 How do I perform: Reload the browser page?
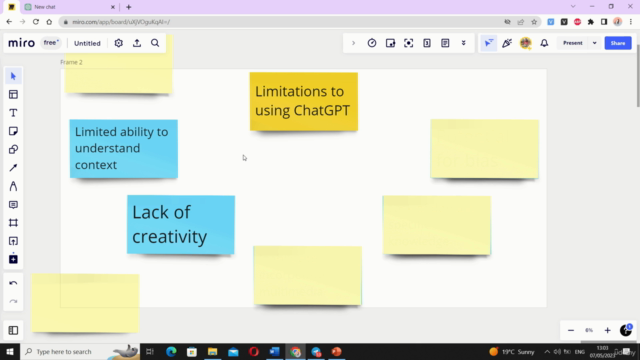click(36, 22)
